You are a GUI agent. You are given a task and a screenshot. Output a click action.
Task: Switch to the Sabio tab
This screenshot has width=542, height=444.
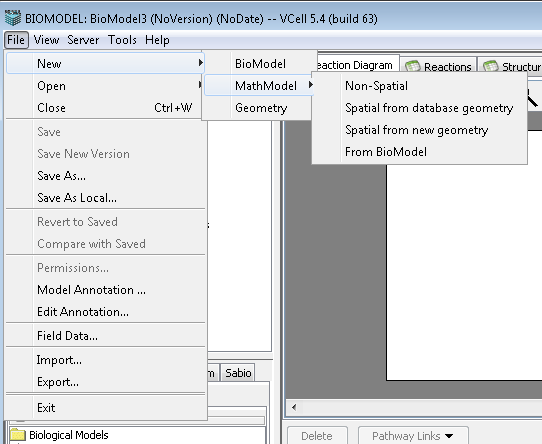click(x=238, y=373)
